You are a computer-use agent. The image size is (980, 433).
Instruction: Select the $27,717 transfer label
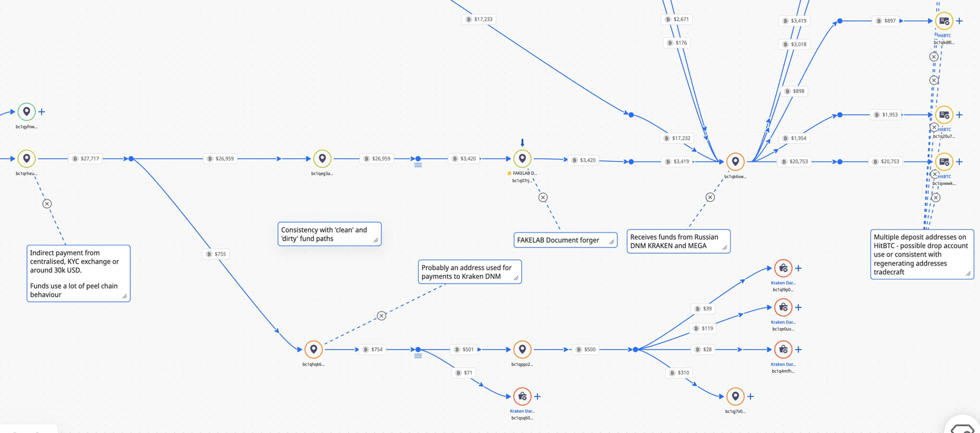pos(86,159)
